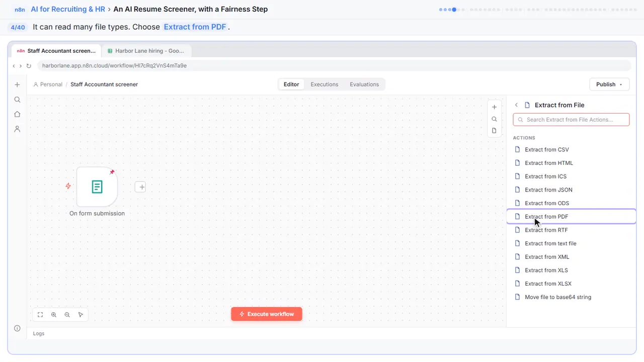Switch to the Harbor Lane hiring browser tab
Screen dimensions: 644x362
point(146,51)
